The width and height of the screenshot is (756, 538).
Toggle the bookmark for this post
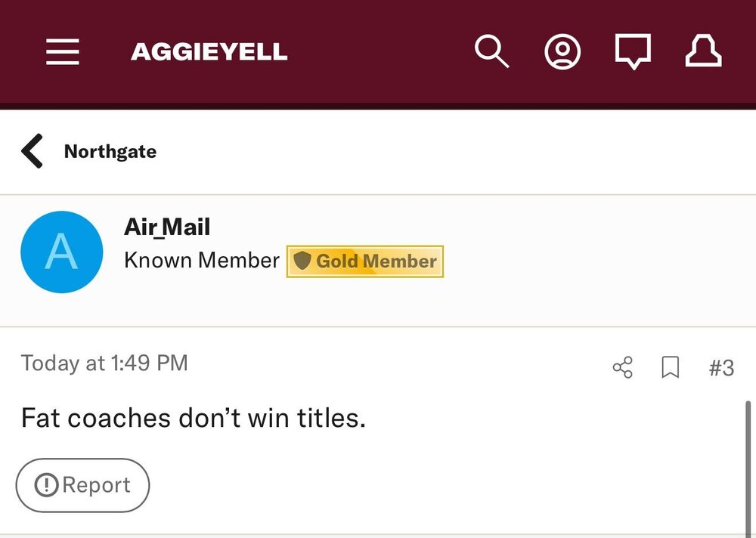coord(670,368)
